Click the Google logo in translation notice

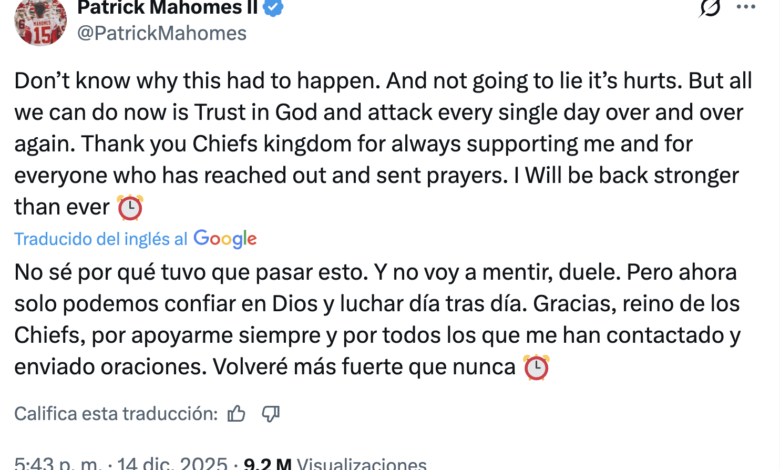click(225, 239)
